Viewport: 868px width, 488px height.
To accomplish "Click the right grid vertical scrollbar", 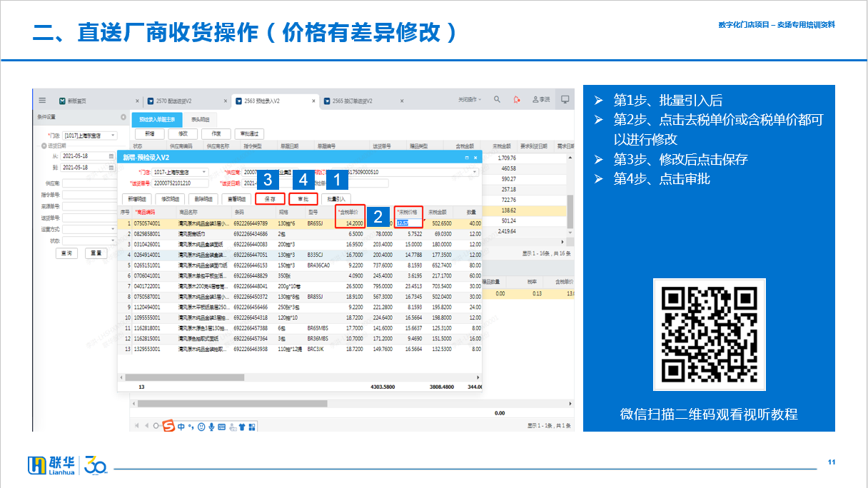I will pos(570,210).
